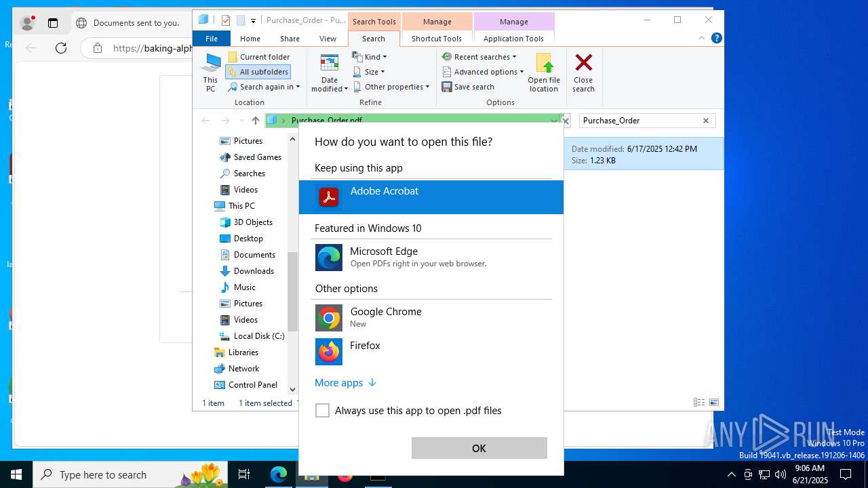Refresh the Edge browser page
The height and width of the screenshot is (488, 868).
(x=61, y=47)
